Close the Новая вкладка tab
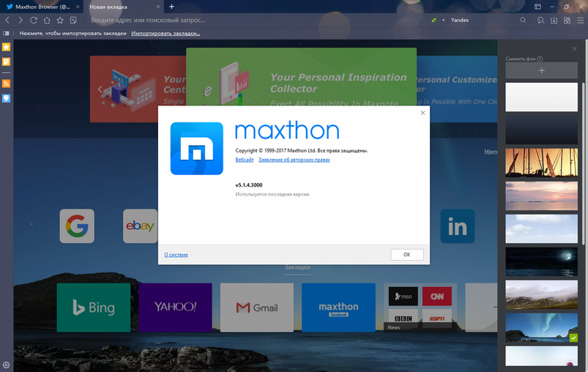This screenshot has width=588, height=372. pyautogui.click(x=158, y=7)
